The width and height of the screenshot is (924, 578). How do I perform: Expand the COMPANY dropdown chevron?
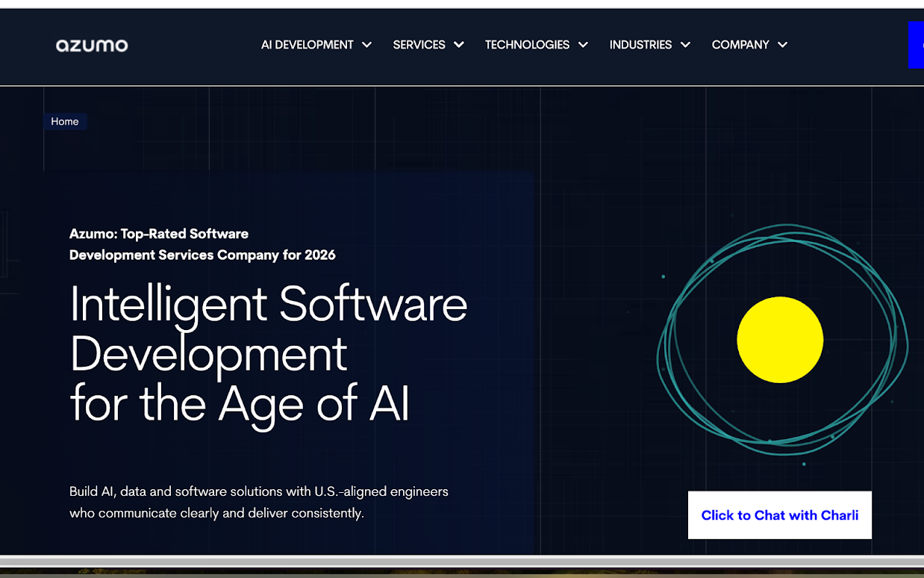click(x=782, y=45)
